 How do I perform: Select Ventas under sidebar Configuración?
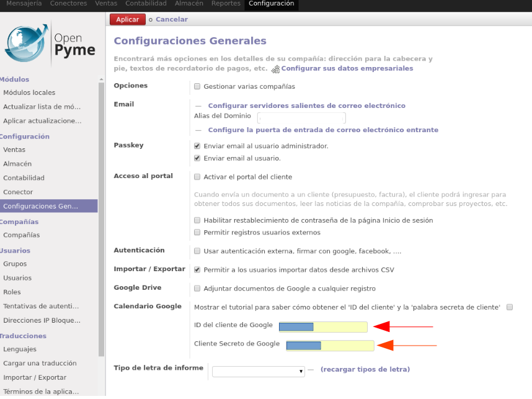(x=14, y=150)
